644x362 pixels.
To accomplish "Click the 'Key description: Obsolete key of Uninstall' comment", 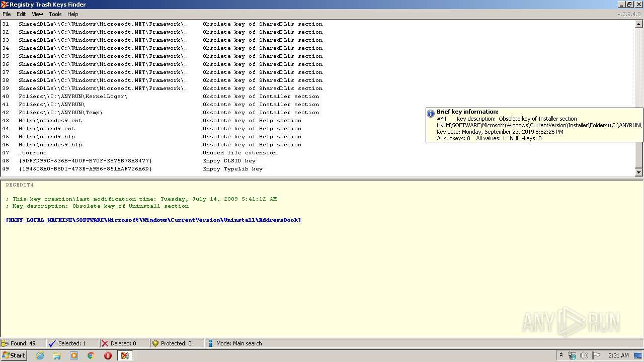I will click(x=97, y=206).
